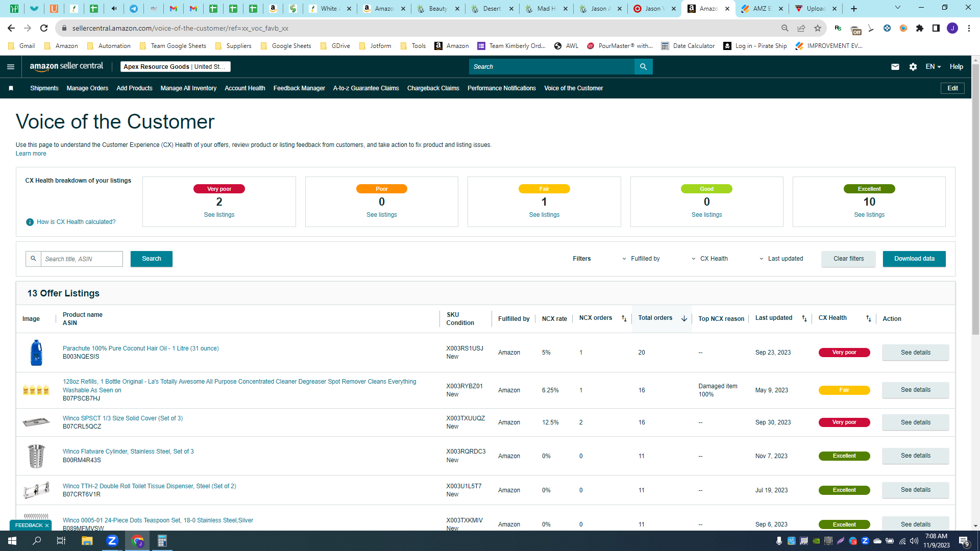Screen dimensions: 980x551
Task: Click See listings under Very poor
Action: (x=219, y=215)
